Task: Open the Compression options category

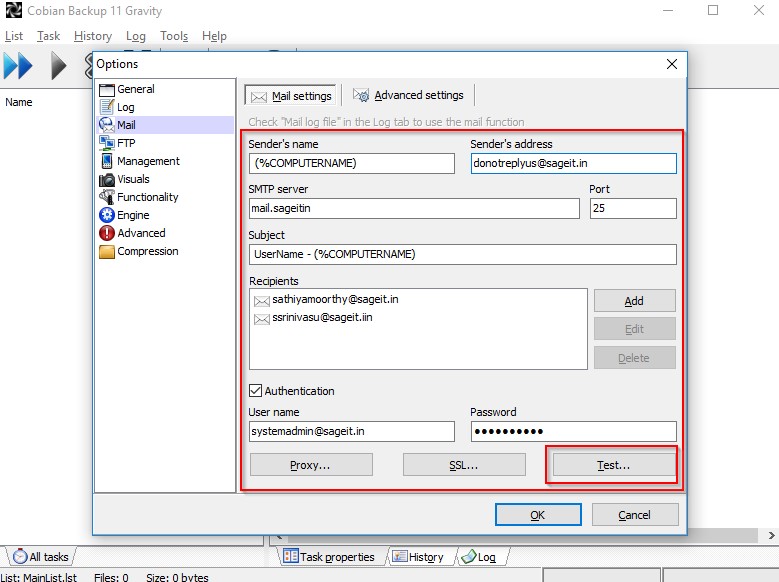Action: click(x=147, y=251)
